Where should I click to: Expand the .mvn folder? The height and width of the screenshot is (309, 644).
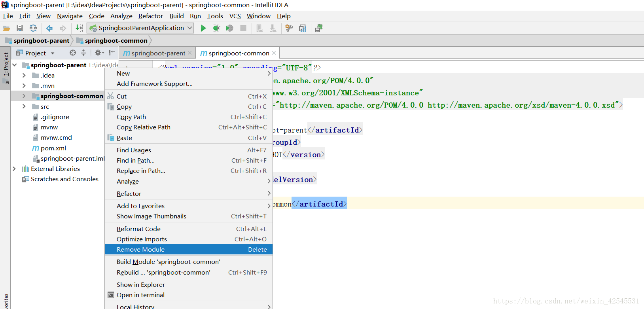point(24,85)
